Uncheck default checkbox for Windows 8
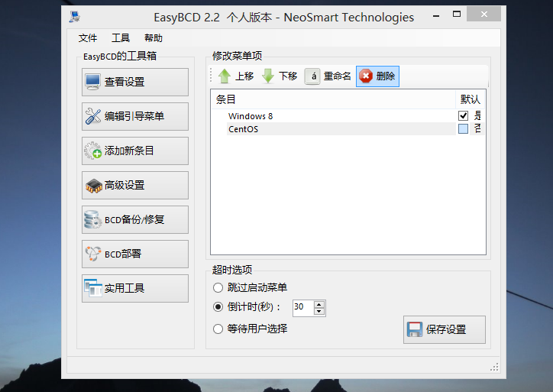 point(463,115)
